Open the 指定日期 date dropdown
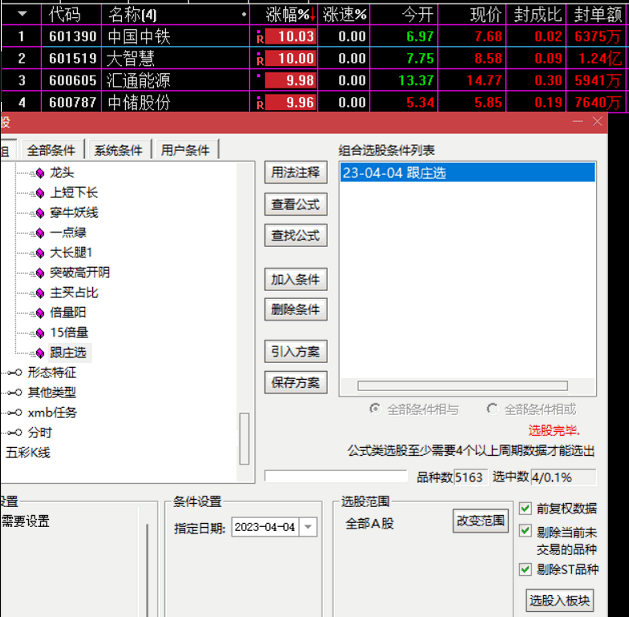The height and width of the screenshot is (617, 629). tap(308, 527)
